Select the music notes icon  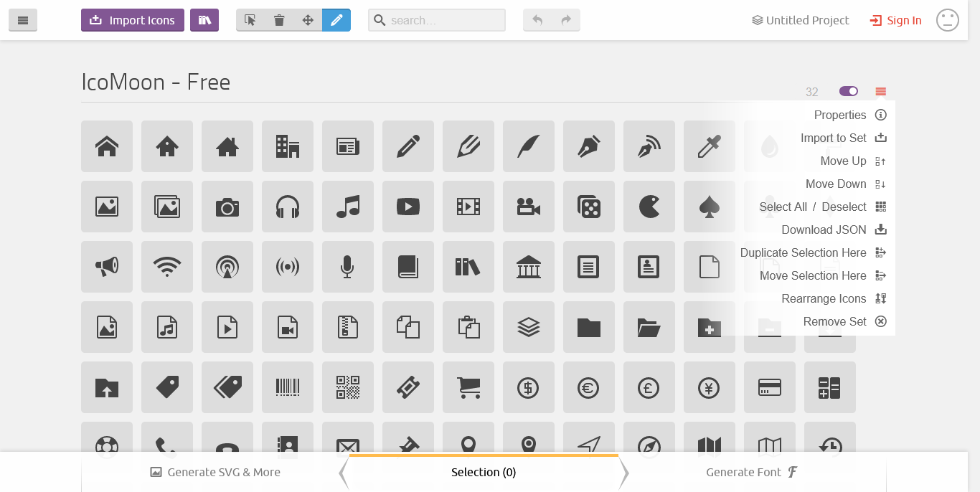point(348,207)
